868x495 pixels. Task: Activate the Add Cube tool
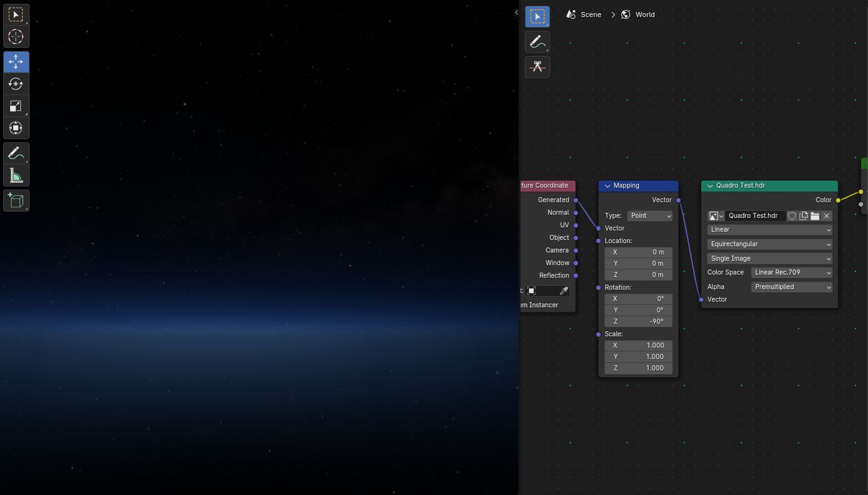(x=16, y=201)
